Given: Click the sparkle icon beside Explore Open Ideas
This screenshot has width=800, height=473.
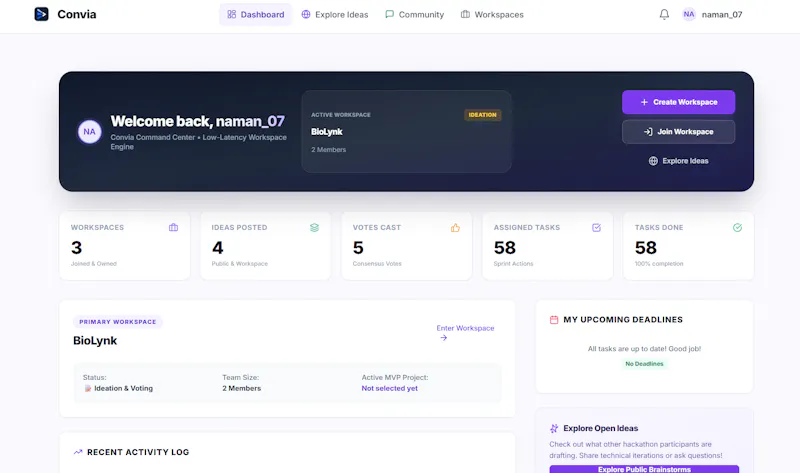Looking at the screenshot, I should click(x=554, y=428).
